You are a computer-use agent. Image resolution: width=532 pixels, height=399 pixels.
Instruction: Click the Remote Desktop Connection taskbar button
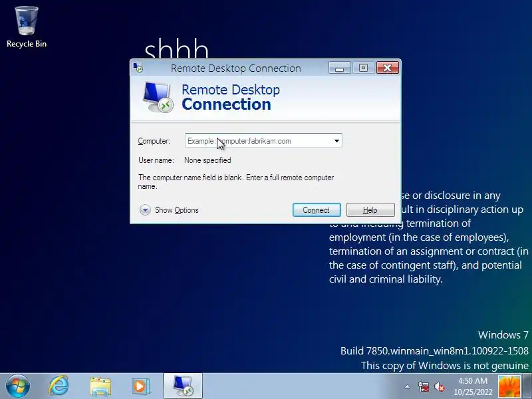(183, 386)
